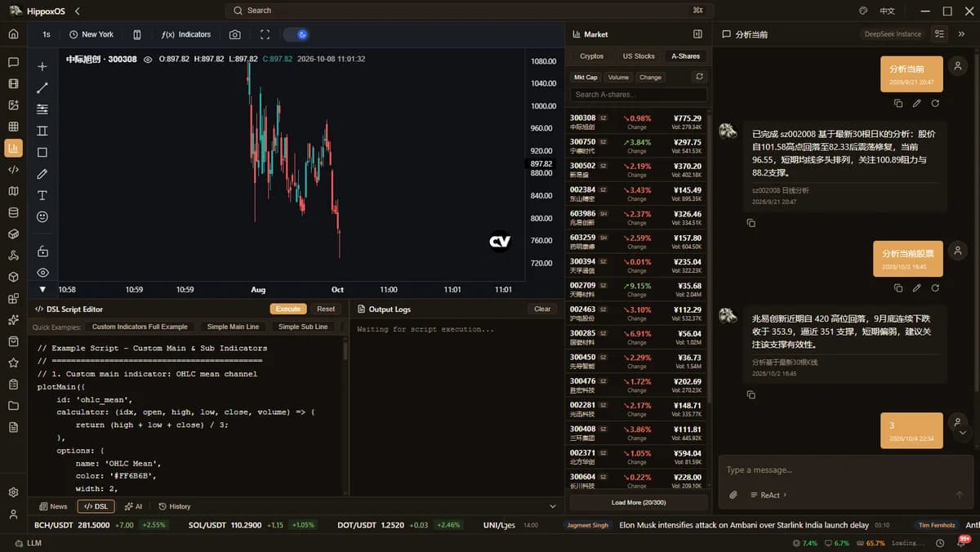Enter fullscreen chart mode
Image resolution: width=980 pixels, height=552 pixels.
(x=265, y=34)
